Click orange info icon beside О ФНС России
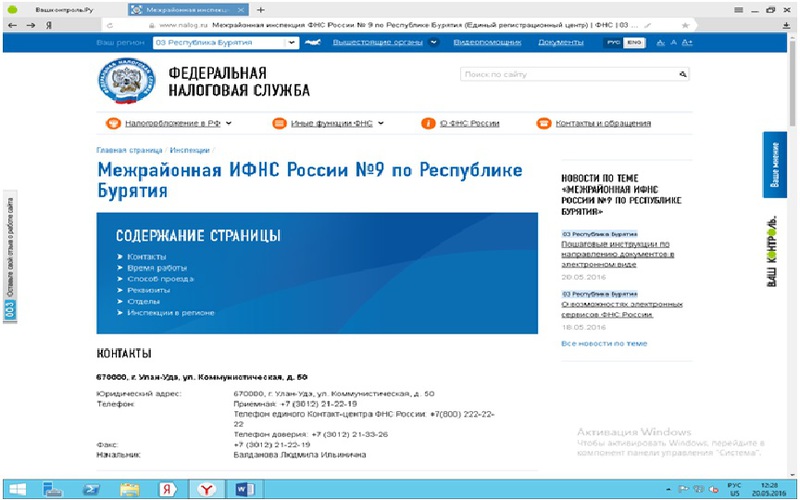 pos(428,123)
